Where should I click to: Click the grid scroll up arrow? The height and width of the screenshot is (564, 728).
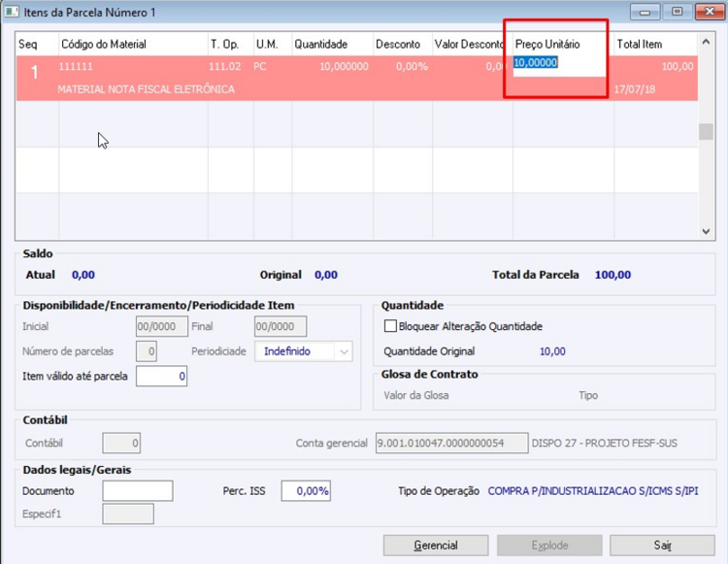[x=706, y=42]
